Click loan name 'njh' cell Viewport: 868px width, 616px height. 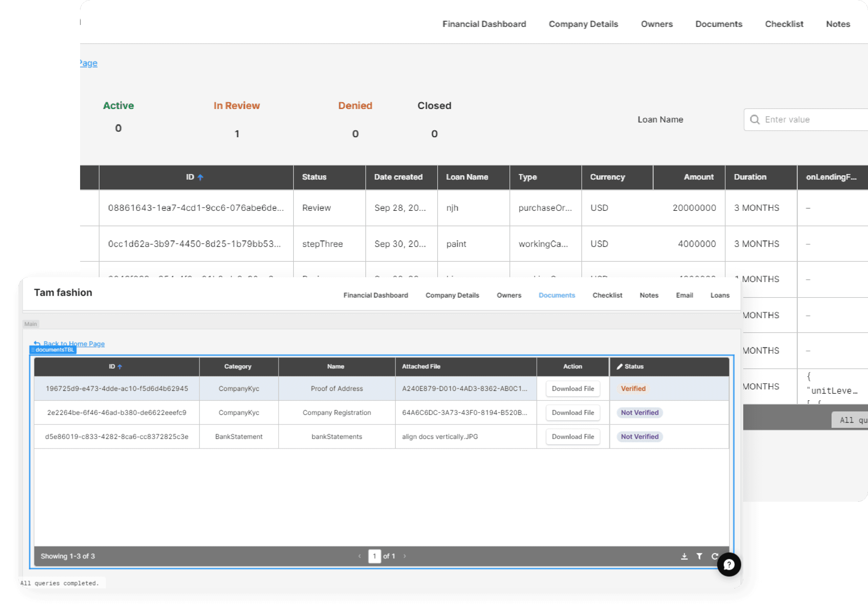[x=473, y=208]
